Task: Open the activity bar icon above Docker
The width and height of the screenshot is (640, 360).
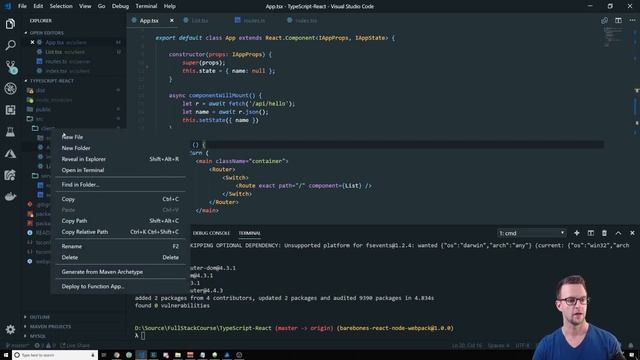Action: (10, 175)
